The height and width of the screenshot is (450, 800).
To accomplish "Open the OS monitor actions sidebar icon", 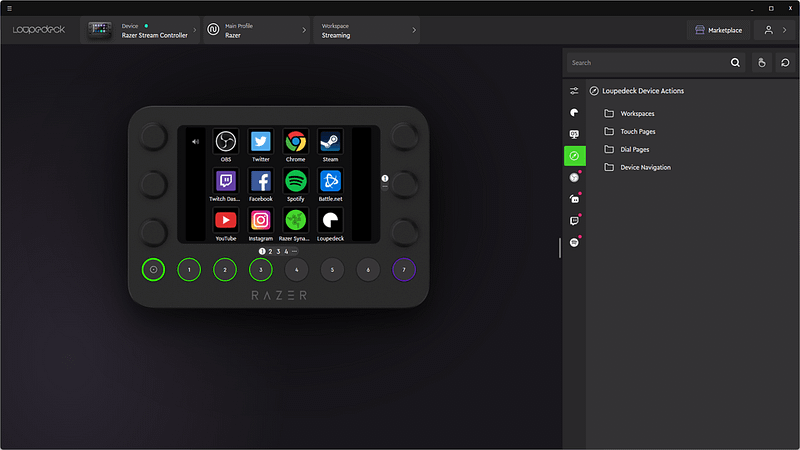I will pos(574,134).
